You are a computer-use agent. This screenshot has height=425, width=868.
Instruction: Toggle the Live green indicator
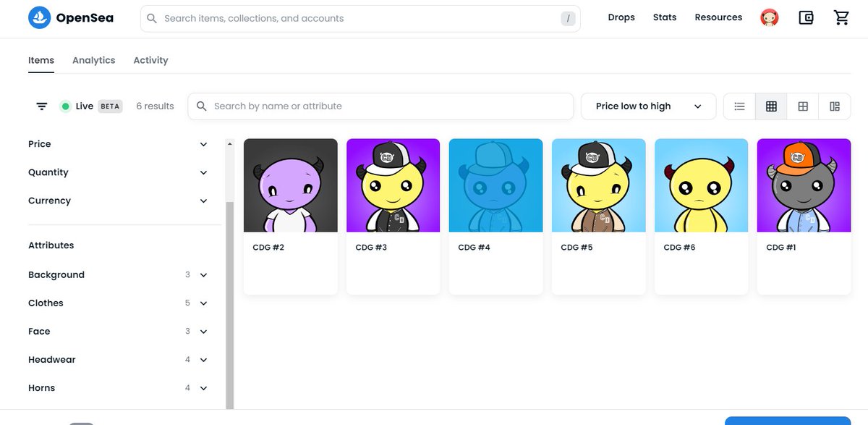[x=65, y=106]
